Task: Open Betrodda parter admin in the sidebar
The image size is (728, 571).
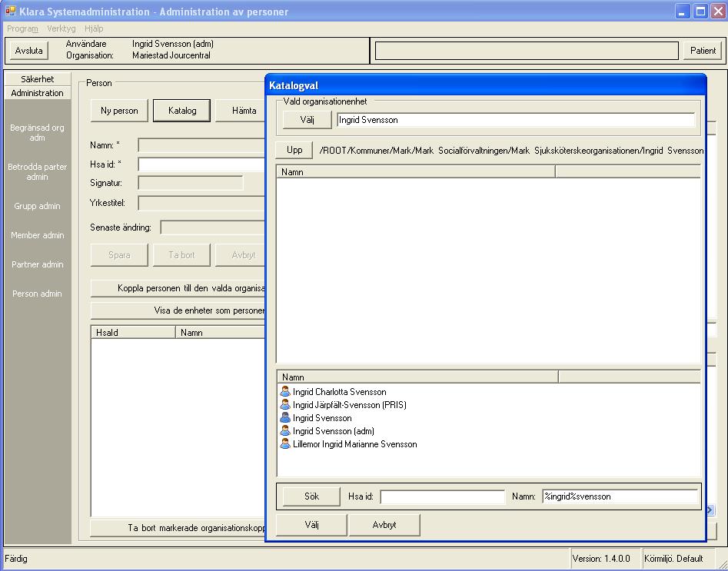Action: (37, 171)
